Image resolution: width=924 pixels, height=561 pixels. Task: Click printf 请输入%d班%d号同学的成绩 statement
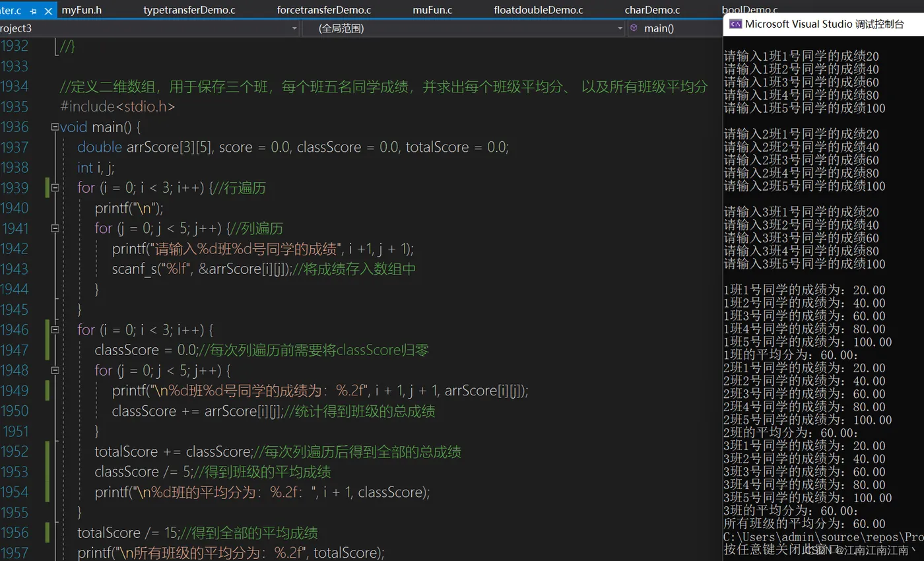pyautogui.click(x=263, y=249)
